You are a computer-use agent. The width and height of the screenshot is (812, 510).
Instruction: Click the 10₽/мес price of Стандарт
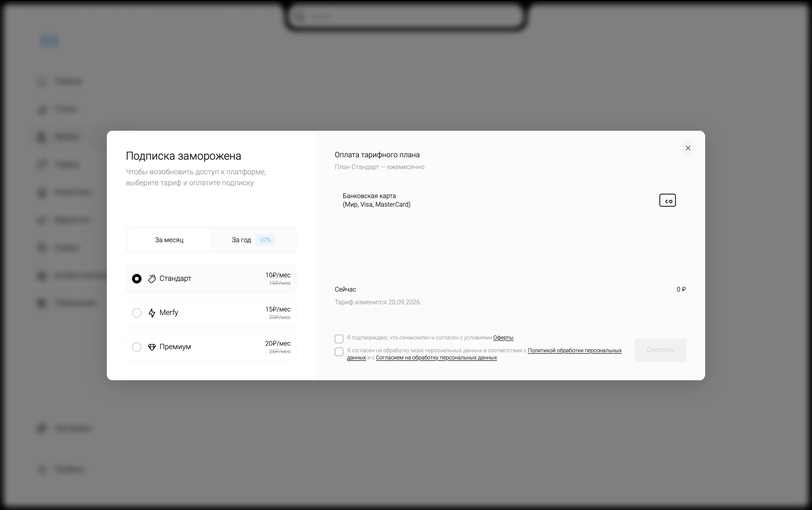click(278, 275)
